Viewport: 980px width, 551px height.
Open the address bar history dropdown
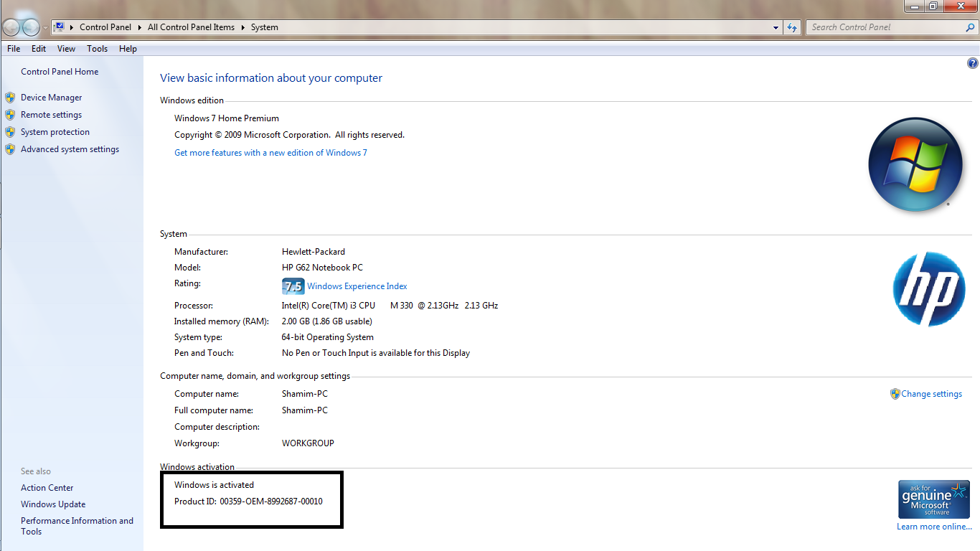(x=775, y=27)
